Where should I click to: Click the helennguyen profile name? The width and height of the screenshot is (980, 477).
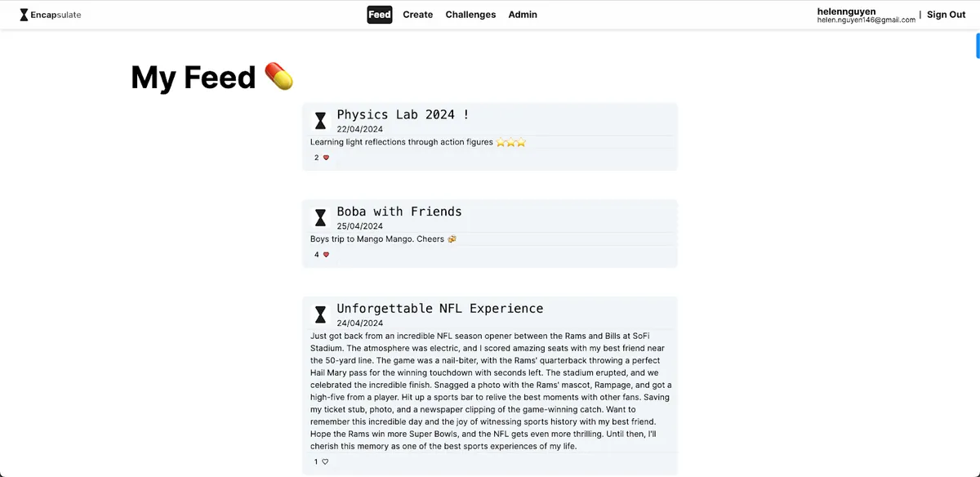tap(846, 11)
